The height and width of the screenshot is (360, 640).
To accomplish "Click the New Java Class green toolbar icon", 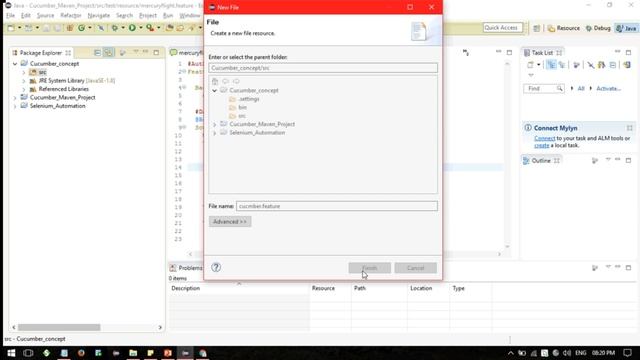I will coord(82,28).
